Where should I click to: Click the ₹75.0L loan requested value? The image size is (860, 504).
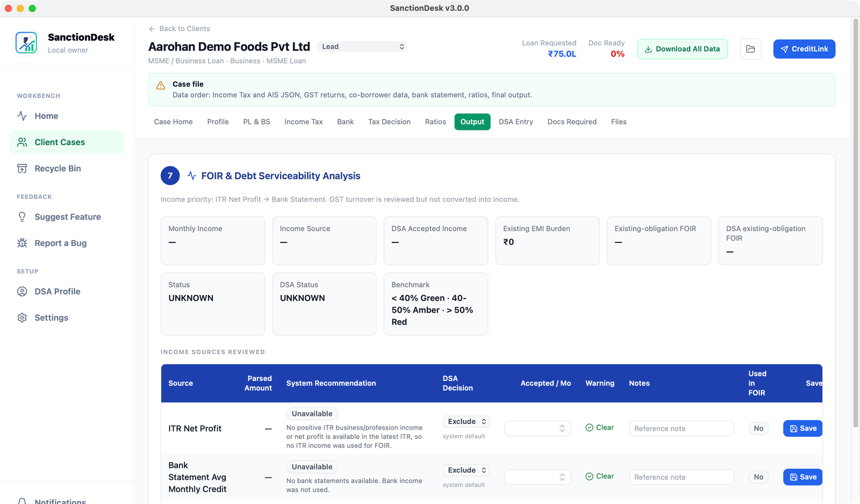pyautogui.click(x=562, y=54)
